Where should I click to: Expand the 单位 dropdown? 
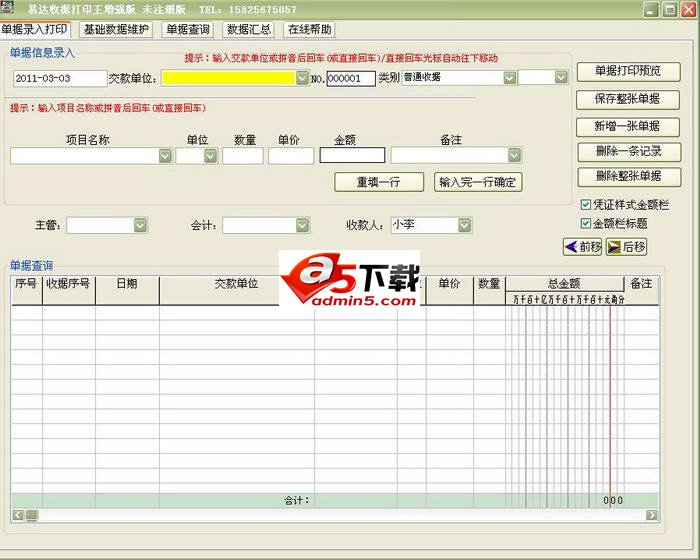(x=210, y=156)
